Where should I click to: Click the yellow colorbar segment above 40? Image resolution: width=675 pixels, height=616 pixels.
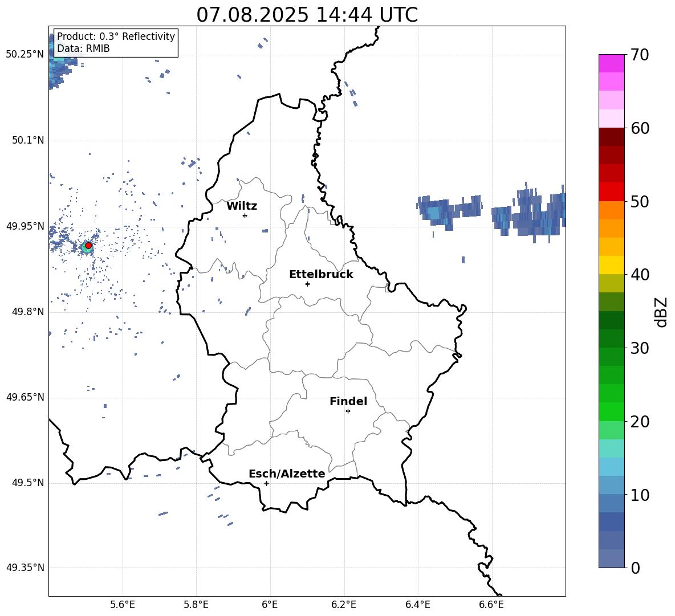coord(611,265)
